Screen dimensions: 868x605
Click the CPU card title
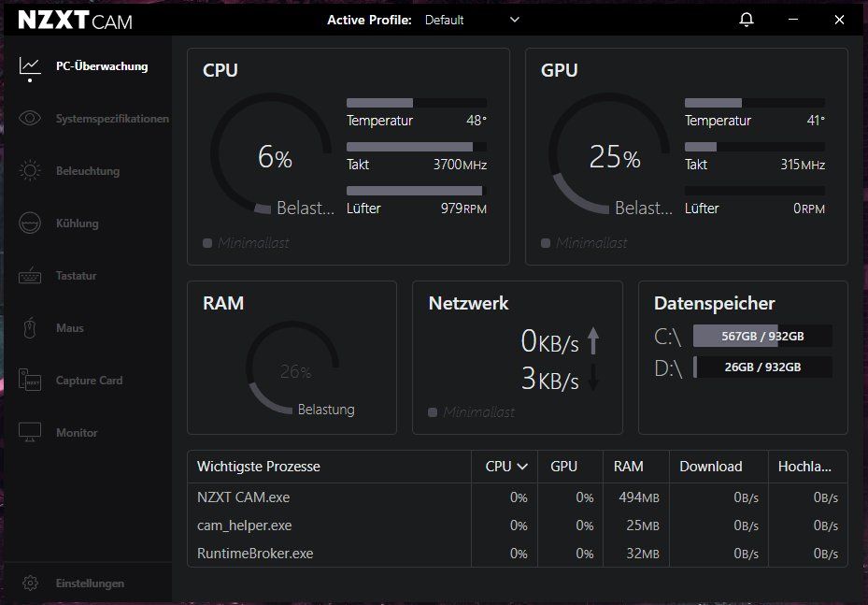(x=221, y=70)
